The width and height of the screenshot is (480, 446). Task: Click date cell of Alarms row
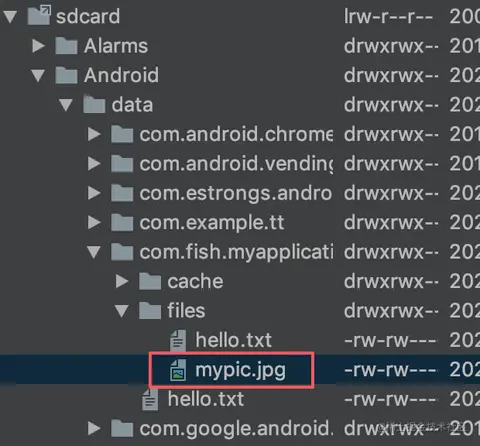pos(465,46)
